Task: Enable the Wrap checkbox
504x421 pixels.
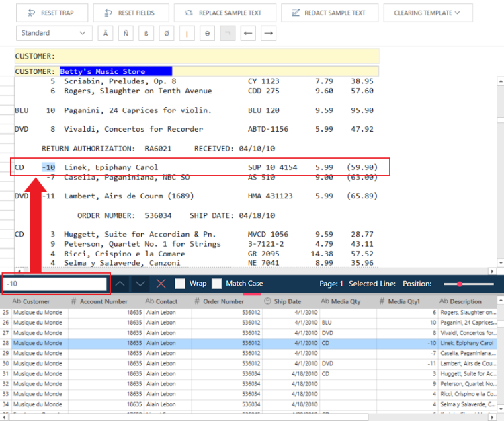Action: click(181, 284)
